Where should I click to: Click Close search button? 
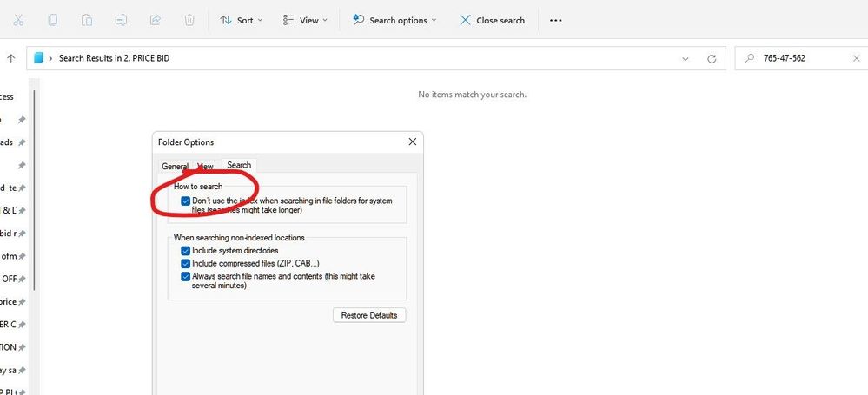tap(492, 21)
